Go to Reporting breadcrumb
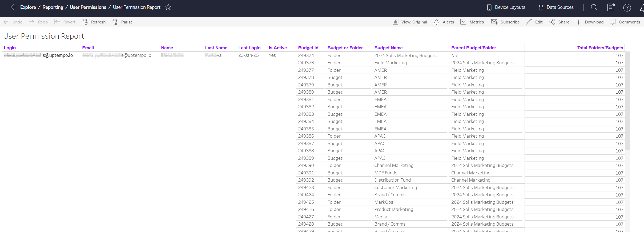 (53, 7)
